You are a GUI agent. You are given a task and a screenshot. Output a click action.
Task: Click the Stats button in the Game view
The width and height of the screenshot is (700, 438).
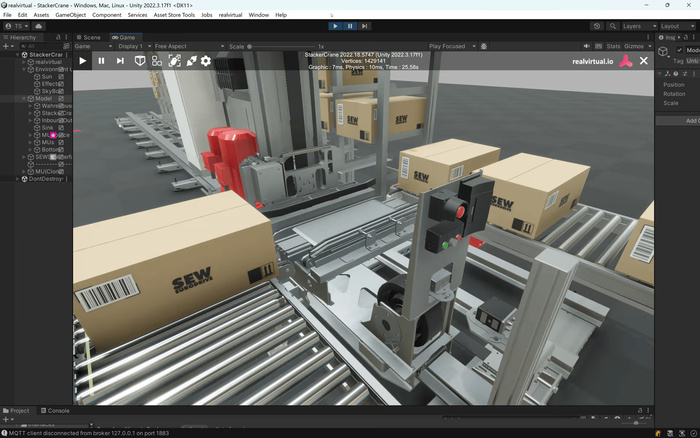612,46
